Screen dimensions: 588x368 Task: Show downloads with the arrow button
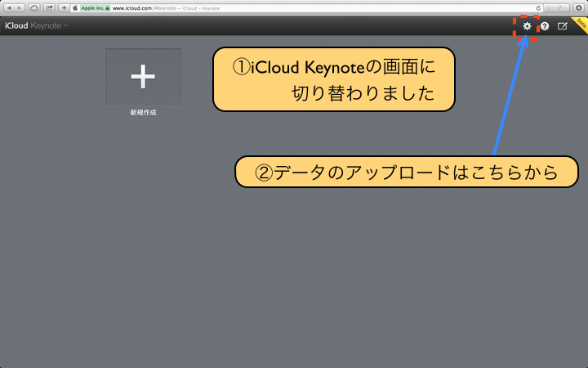click(x=579, y=8)
